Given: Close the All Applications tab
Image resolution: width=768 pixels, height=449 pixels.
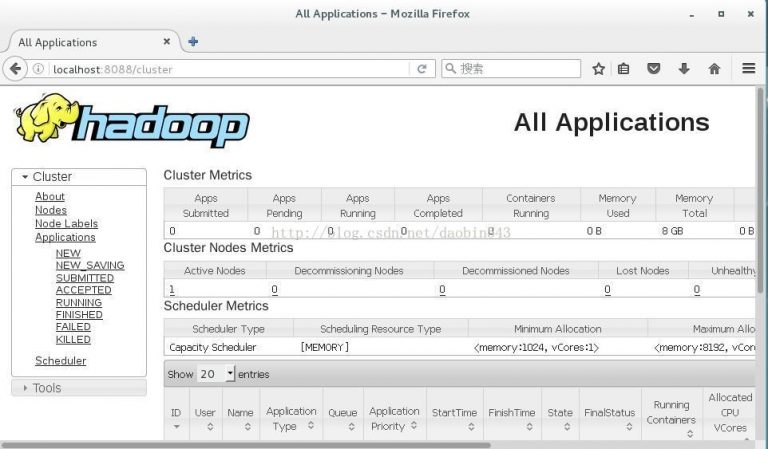Looking at the screenshot, I should [167, 42].
